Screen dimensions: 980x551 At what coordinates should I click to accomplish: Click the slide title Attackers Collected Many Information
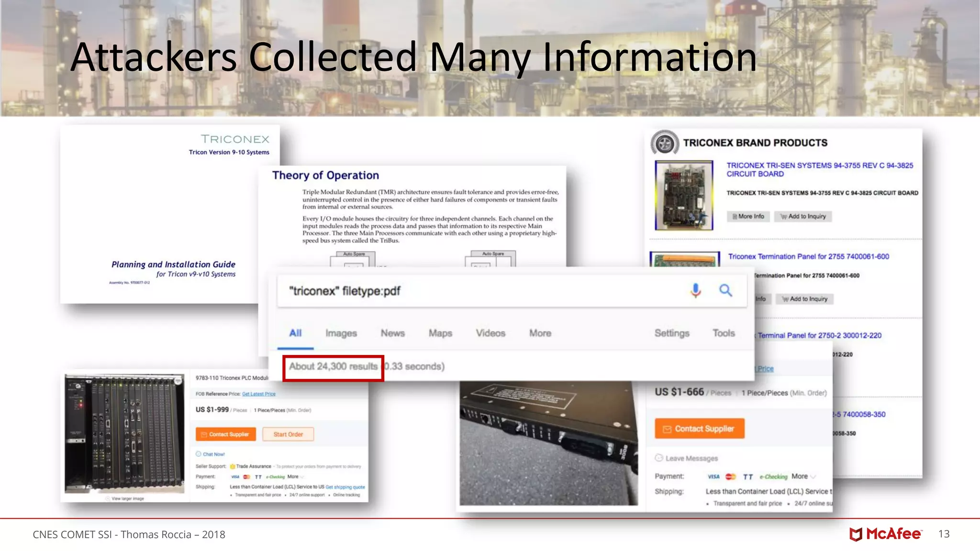pos(414,57)
